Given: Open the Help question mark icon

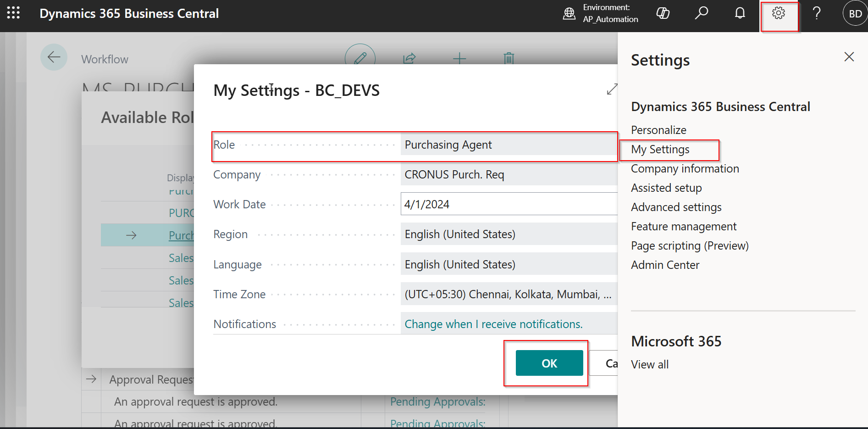Looking at the screenshot, I should pos(816,13).
